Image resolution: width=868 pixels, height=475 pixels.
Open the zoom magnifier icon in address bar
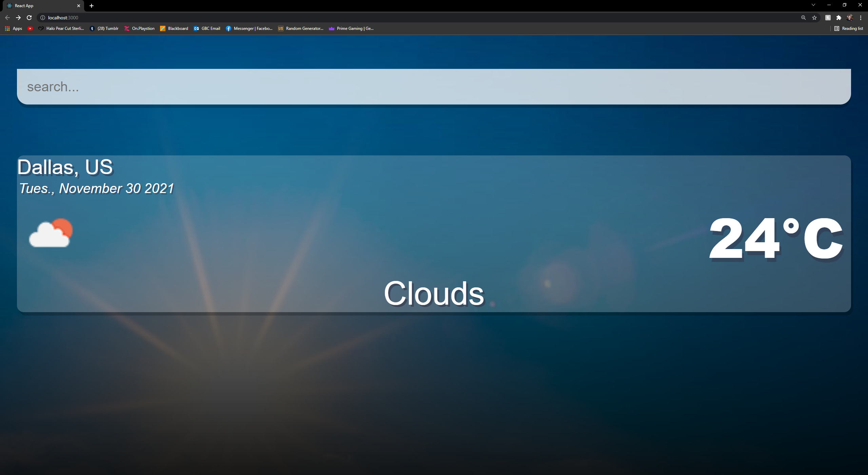tap(803, 18)
